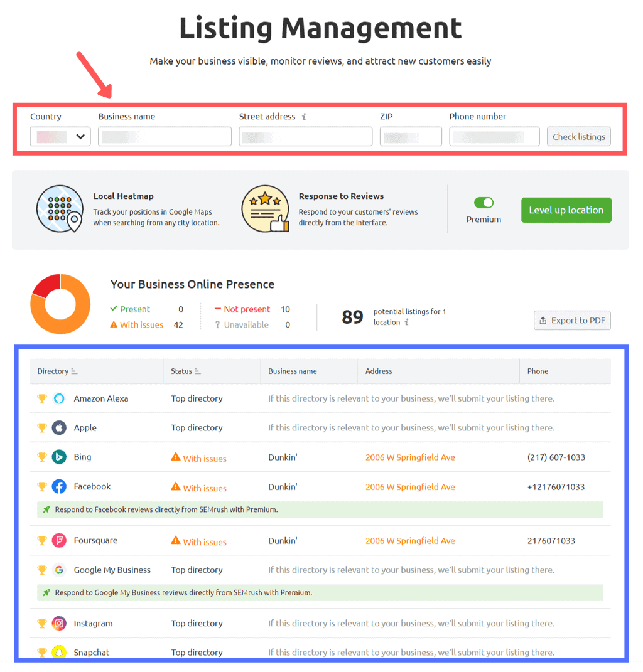
Task: Click the warning triangle in Bing row
Action: click(x=176, y=457)
